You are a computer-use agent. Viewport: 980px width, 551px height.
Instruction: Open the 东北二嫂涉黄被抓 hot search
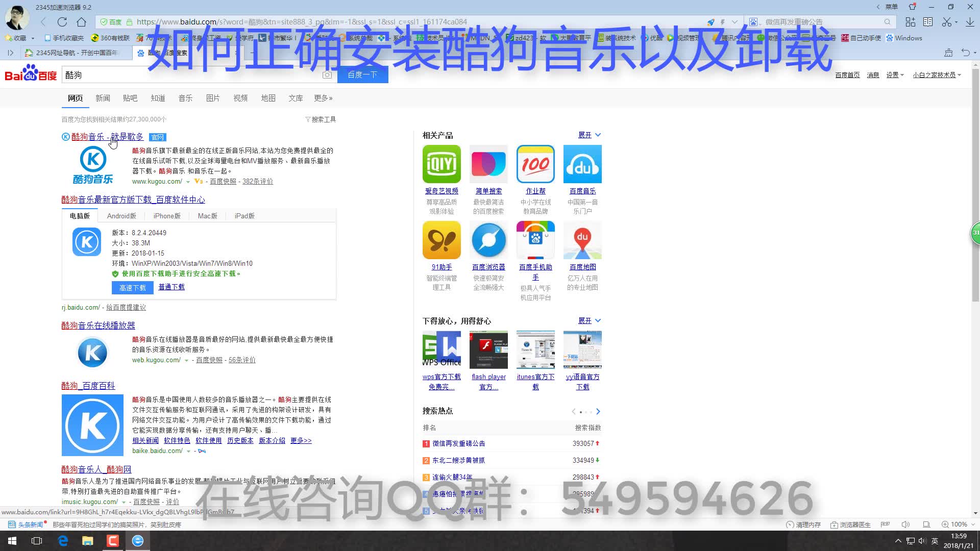(459, 461)
